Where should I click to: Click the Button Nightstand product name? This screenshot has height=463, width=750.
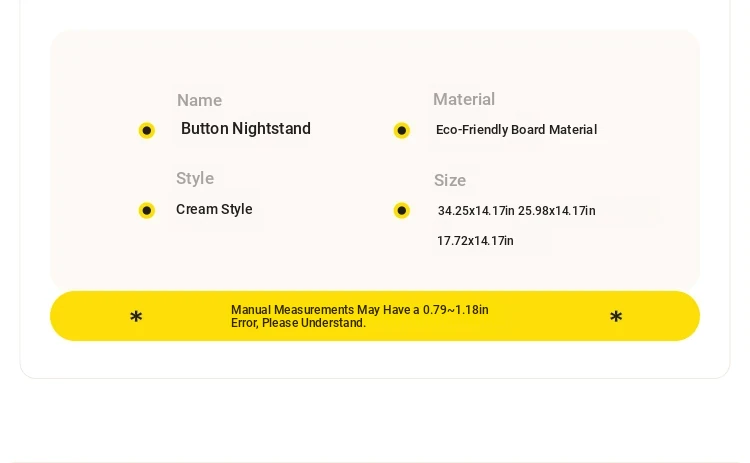click(246, 129)
